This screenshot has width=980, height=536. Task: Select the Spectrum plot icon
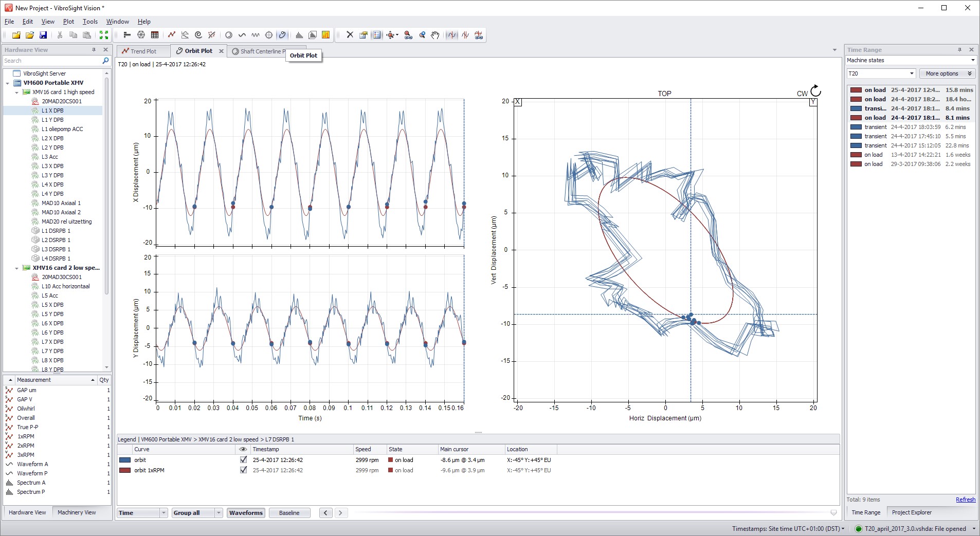[300, 35]
